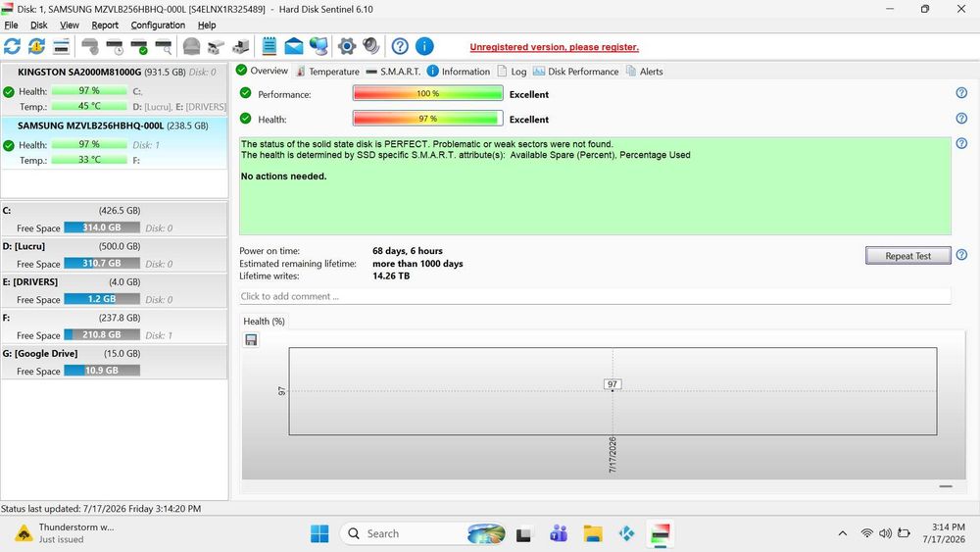Select the D: [Lucru] partition entry
This screenshot has height=552, width=980.
(x=115, y=255)
